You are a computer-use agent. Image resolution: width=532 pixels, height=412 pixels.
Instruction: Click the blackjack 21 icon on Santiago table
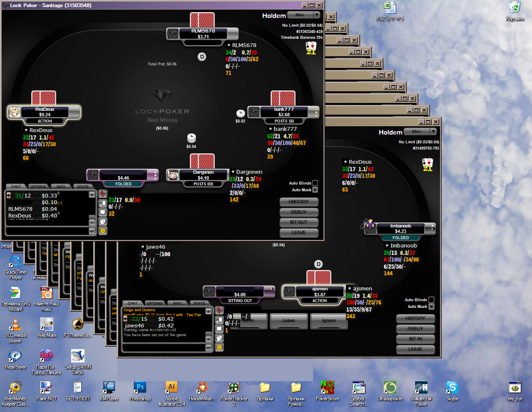tap(311, 48)
